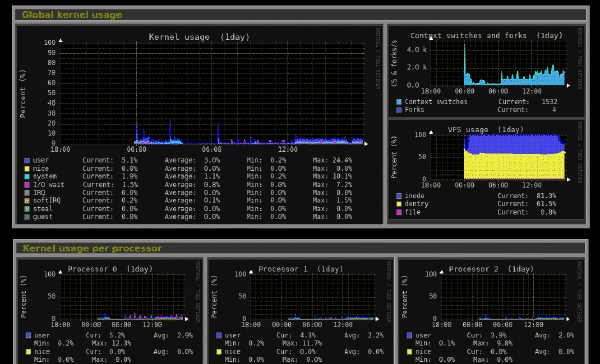
Task: Click the "Global kernel usage" section heading
Action: 72,15
